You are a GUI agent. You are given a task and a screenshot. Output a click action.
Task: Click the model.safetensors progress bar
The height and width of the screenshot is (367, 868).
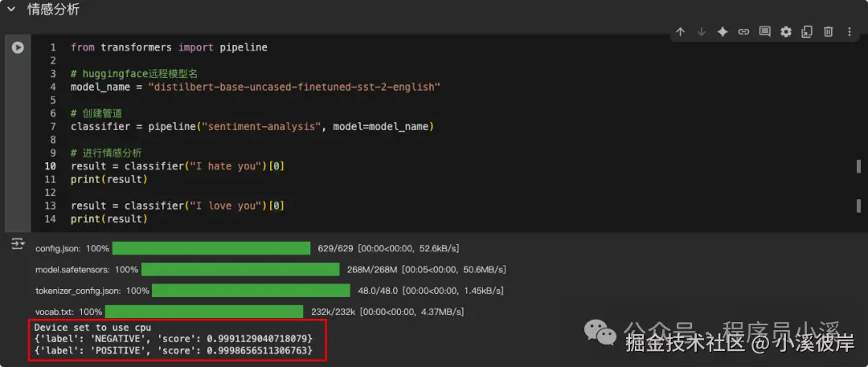point(240,269)
